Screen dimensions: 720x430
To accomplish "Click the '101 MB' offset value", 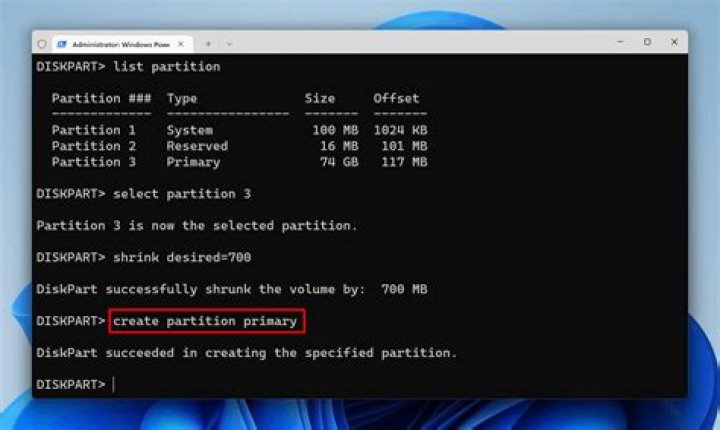I will coord(404,146).
